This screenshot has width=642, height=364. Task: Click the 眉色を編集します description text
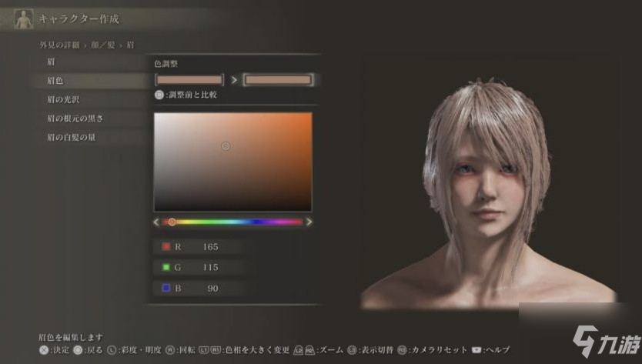point(71,337)
